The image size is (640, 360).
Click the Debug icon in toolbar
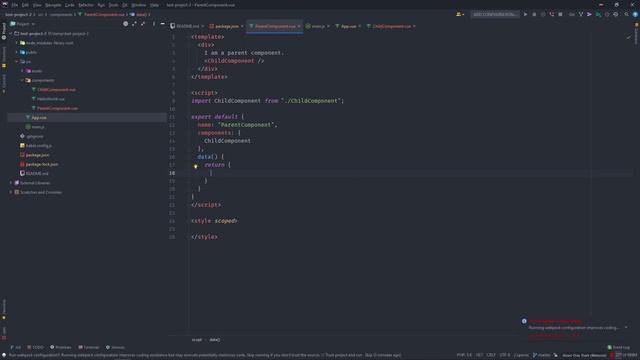tap(534, 14)
